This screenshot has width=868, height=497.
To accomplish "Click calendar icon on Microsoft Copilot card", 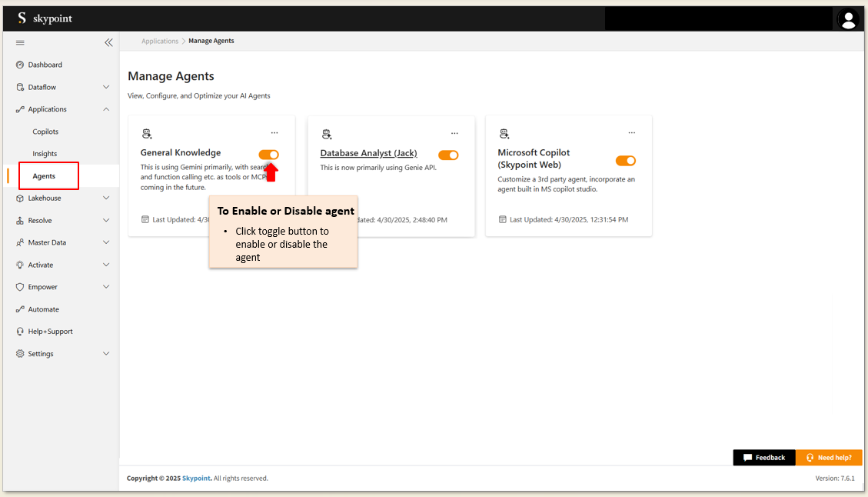I will pos(503,219).
